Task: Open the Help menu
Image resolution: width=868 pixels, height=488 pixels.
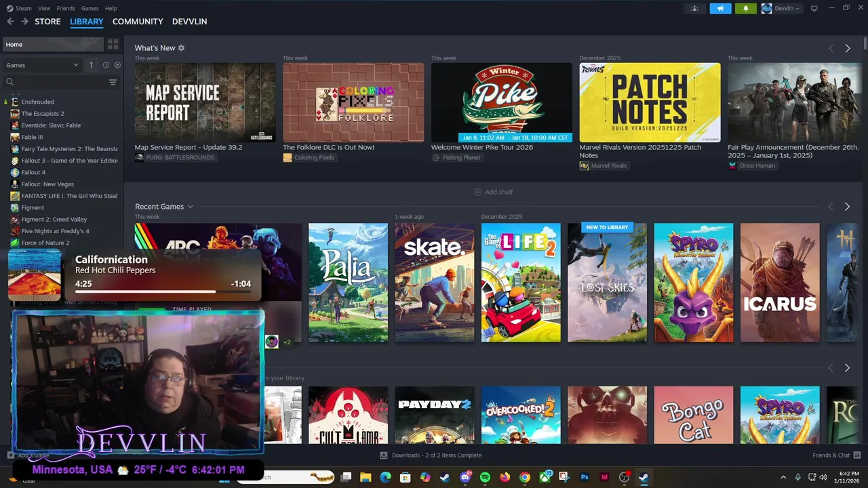Action: click(111, 8)
